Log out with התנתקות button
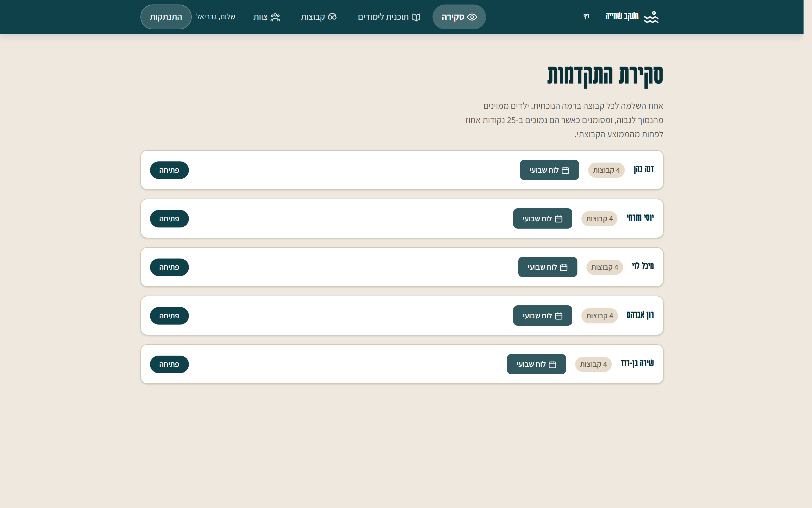Viewport: 812px width, 508px height. point(166,17)
